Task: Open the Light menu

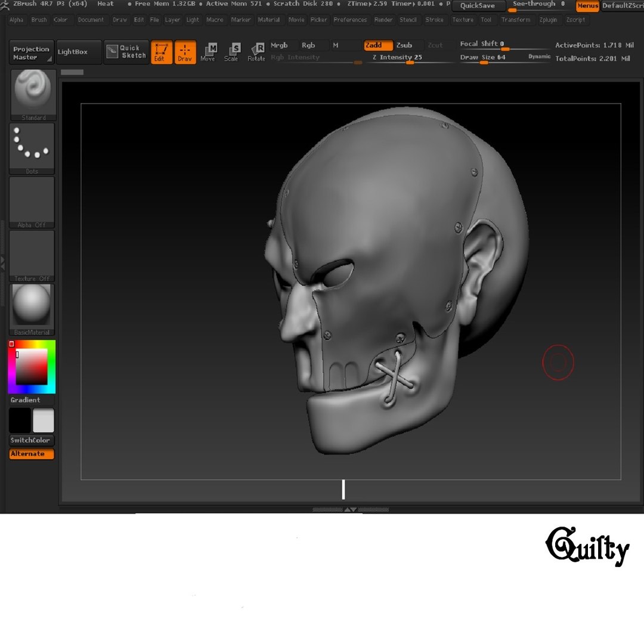Action: coord(193,20)
